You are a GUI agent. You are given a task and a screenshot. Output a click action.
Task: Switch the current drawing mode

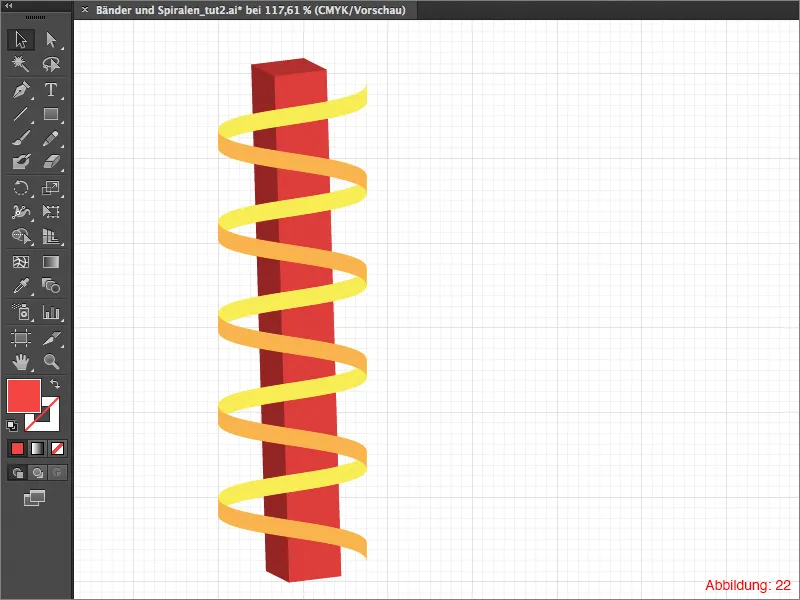coord(15,471)
